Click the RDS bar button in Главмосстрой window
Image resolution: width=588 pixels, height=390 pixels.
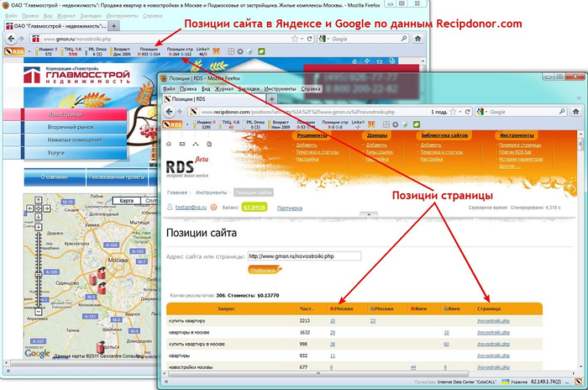point(14,51)
